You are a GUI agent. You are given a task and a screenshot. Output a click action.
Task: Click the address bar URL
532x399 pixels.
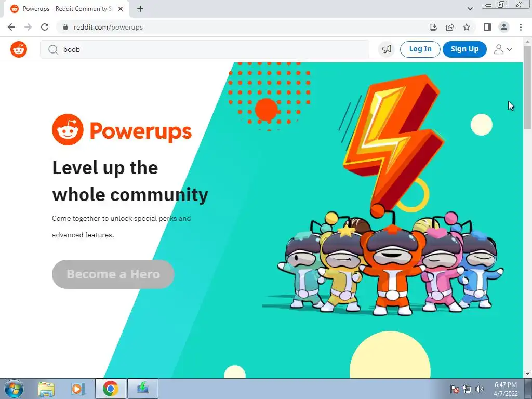(x=108, y=27)
